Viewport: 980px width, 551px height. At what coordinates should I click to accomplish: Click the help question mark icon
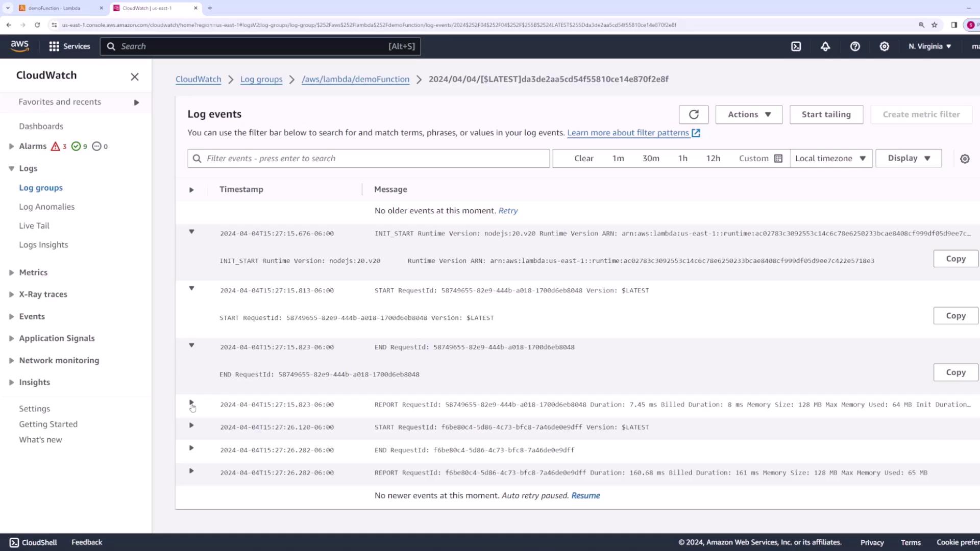[x=855, y=46]
